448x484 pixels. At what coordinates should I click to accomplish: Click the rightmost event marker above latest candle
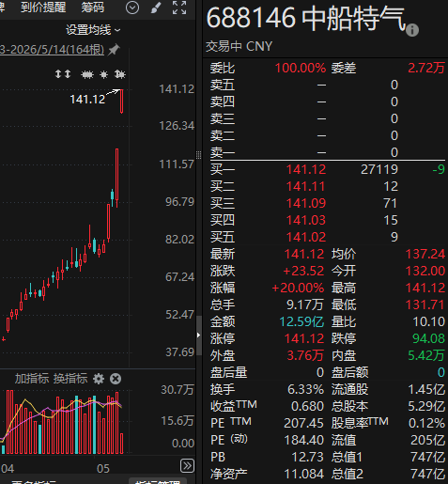pyautogui.click(x=120, y=74)
